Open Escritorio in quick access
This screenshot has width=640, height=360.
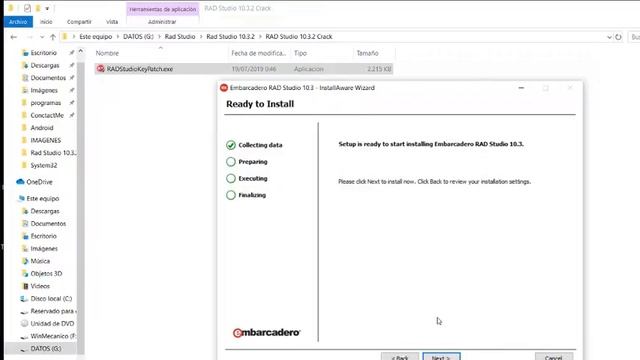tap(43, 53)
